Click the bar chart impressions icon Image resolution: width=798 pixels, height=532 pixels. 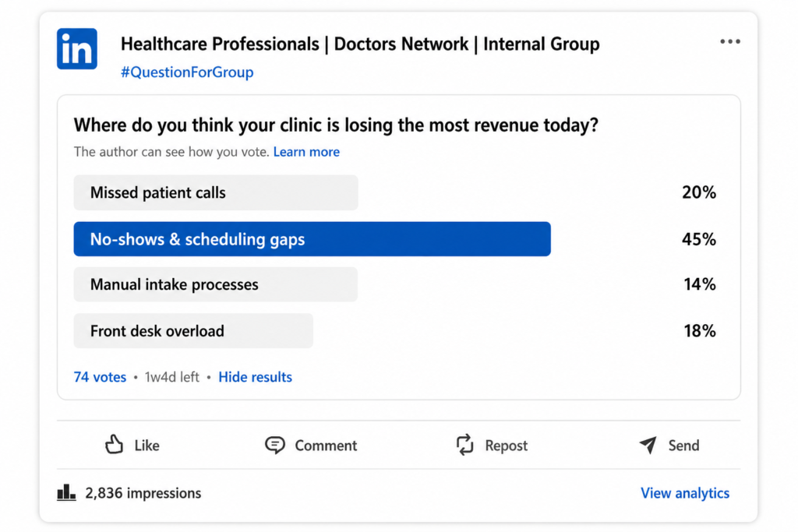(66, 492)
